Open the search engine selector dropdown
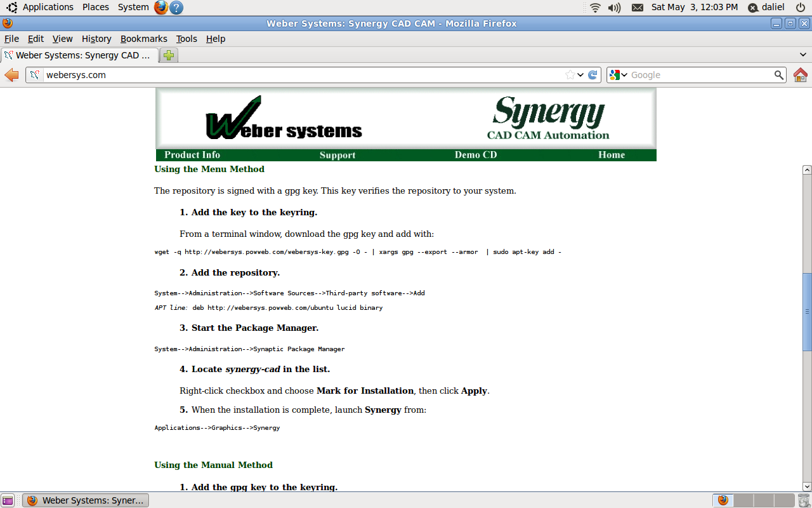Screen dimensions: 812x508 point(619,75)
